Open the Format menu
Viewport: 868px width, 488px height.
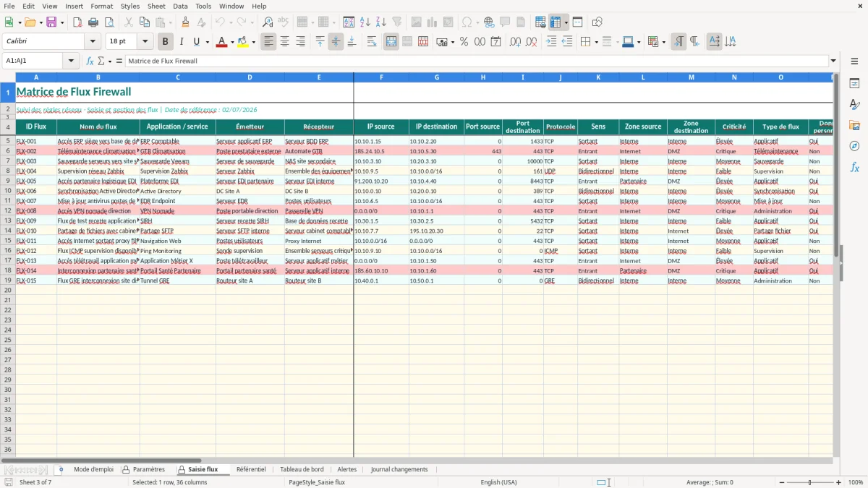coord(101,6)
